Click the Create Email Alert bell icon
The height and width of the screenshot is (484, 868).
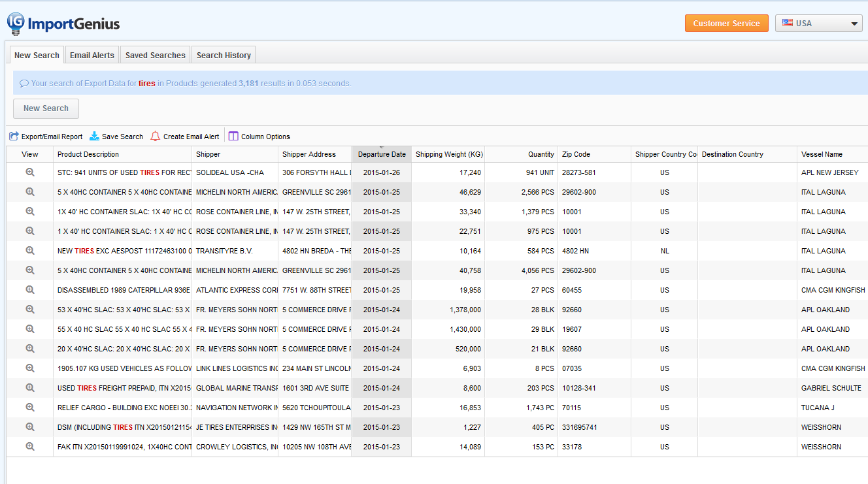[x=156, y=137]
